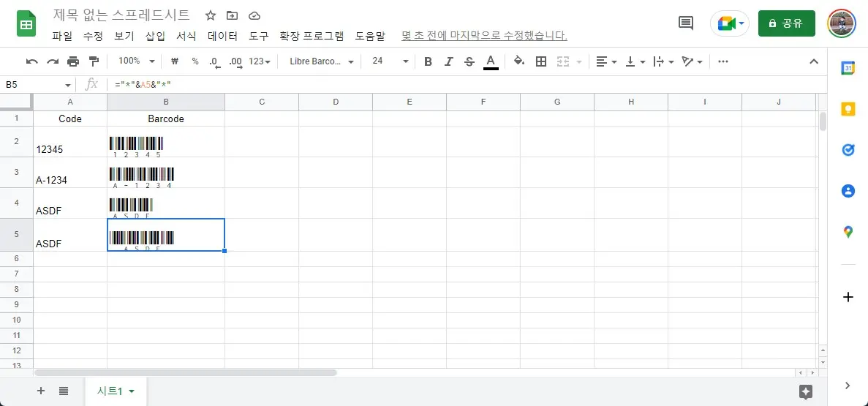
Task: Open the 삽입 menu
Action: click(x=155, y=37)
